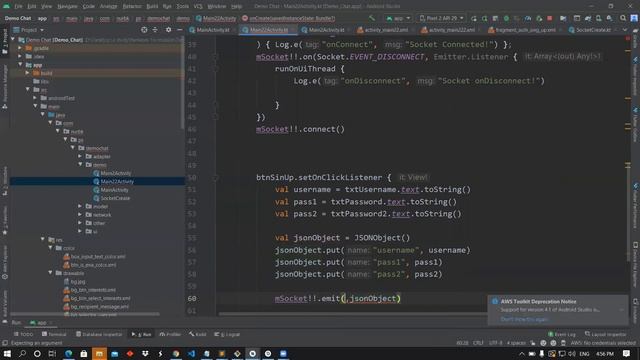Open the Profiler tool window
The height and width of the screenshot is (360, 640).
coord(170,334)
